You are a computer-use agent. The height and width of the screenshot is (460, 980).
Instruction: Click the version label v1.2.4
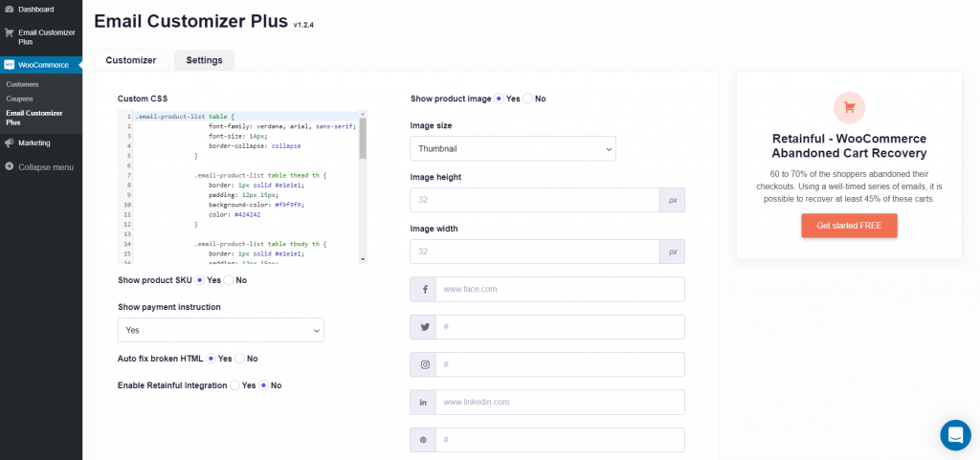[303, 25]
